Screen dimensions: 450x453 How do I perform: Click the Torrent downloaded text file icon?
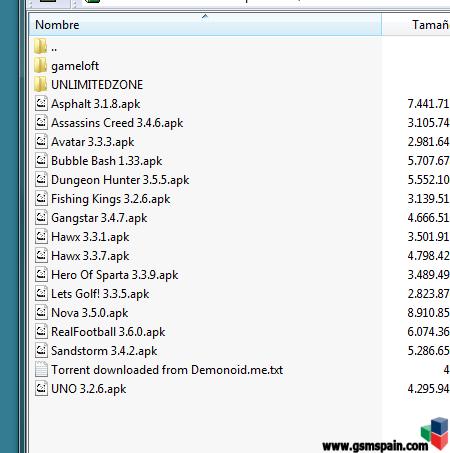[x=41, y=369]
